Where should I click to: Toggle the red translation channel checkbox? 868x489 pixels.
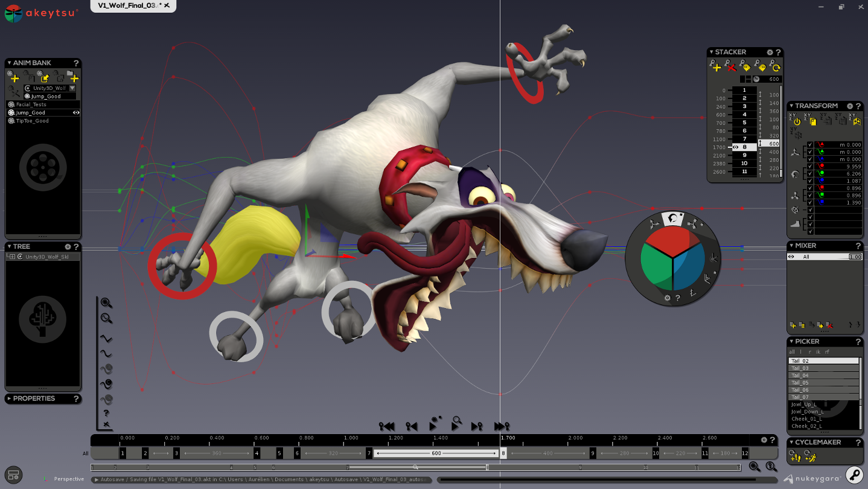(x=810, y=145)
